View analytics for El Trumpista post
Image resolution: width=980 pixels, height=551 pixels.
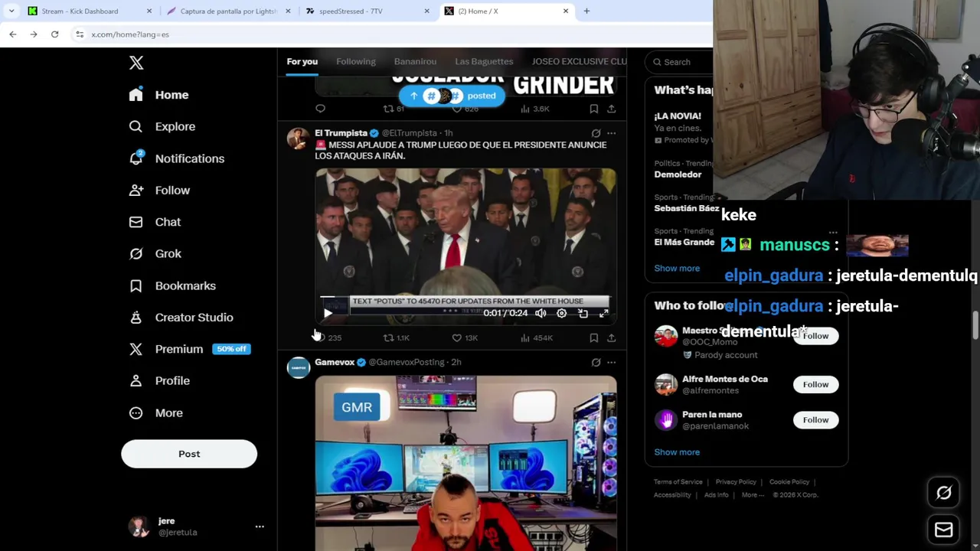click(535, 337)
